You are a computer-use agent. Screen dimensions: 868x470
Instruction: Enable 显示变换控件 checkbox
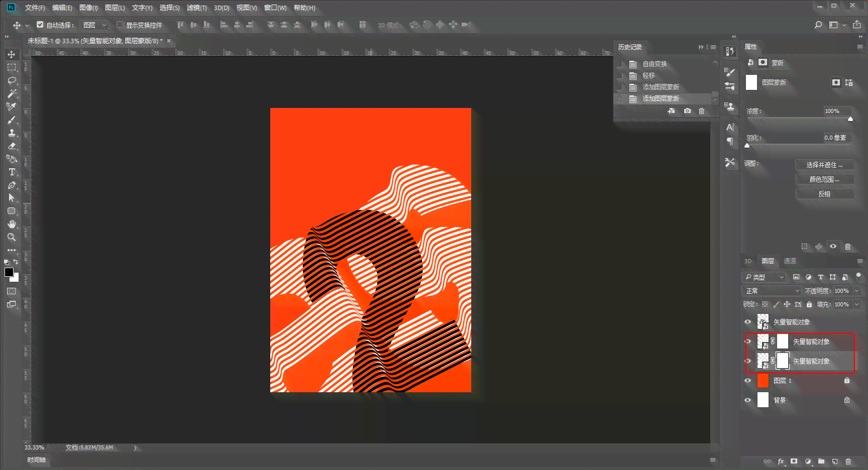120,25
